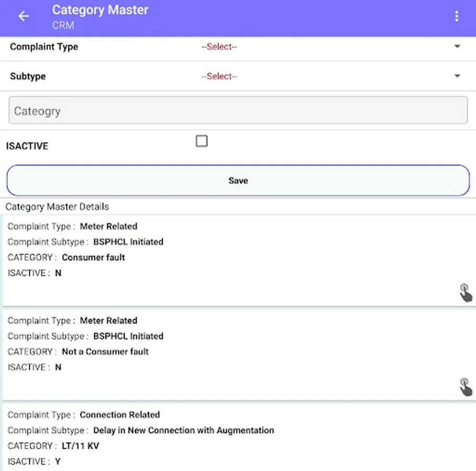
Task: Click the CRM subtitle text
Action: [63, 25]
